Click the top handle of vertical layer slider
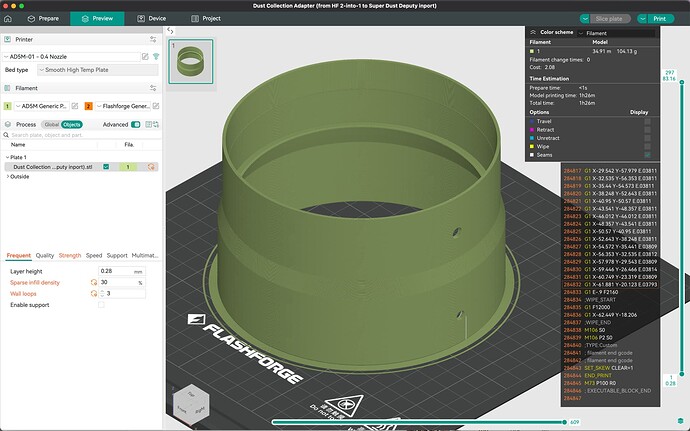 click(x=682, y=82)
